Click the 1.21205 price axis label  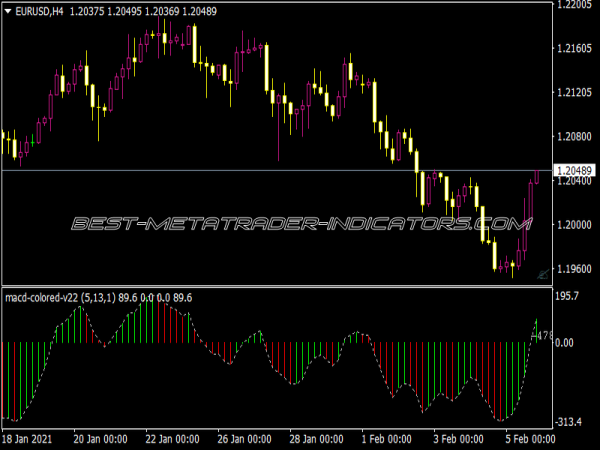tap(574, 92)
